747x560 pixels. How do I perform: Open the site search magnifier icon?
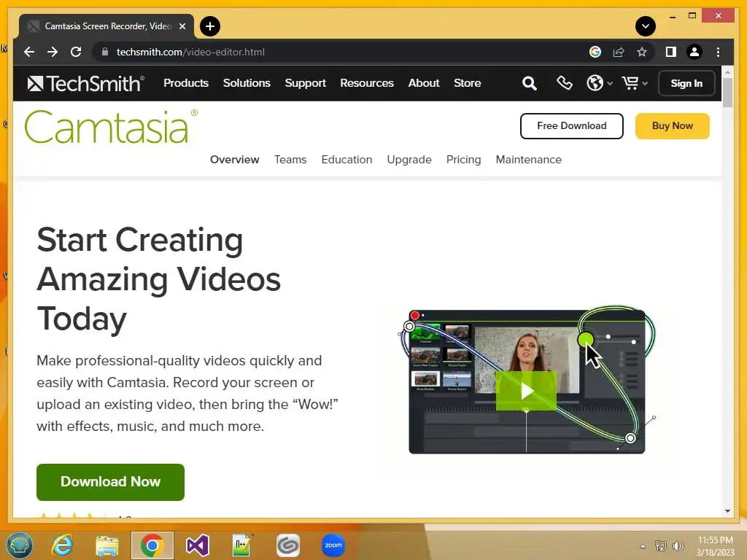click(x=530, y=83)
